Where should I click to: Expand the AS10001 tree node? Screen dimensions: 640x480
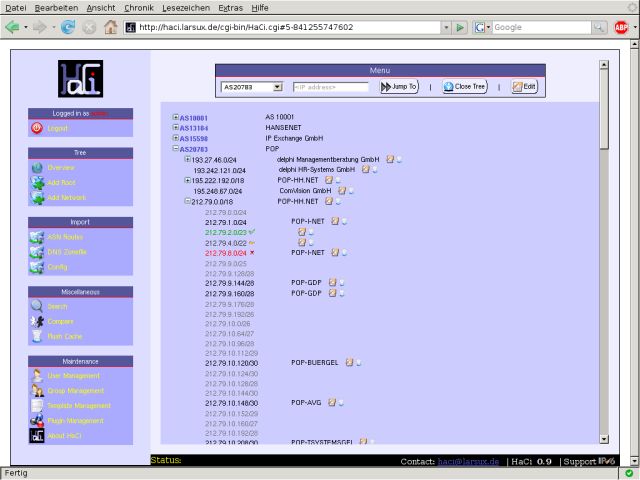pos(176,117)
